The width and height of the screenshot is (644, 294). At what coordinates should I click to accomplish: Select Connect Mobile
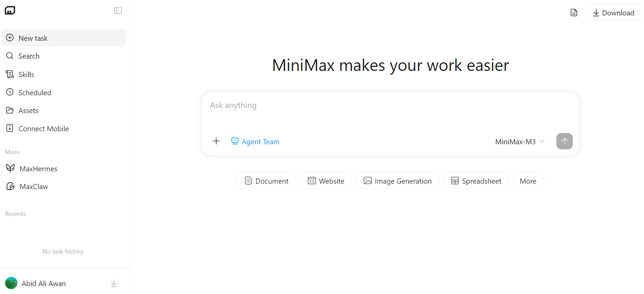64,128
